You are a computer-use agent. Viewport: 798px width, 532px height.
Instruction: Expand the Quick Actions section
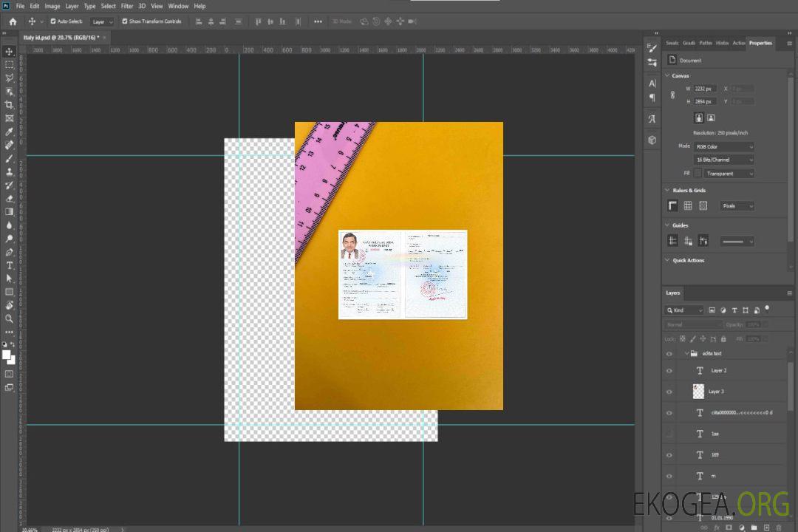coord(667,260)
